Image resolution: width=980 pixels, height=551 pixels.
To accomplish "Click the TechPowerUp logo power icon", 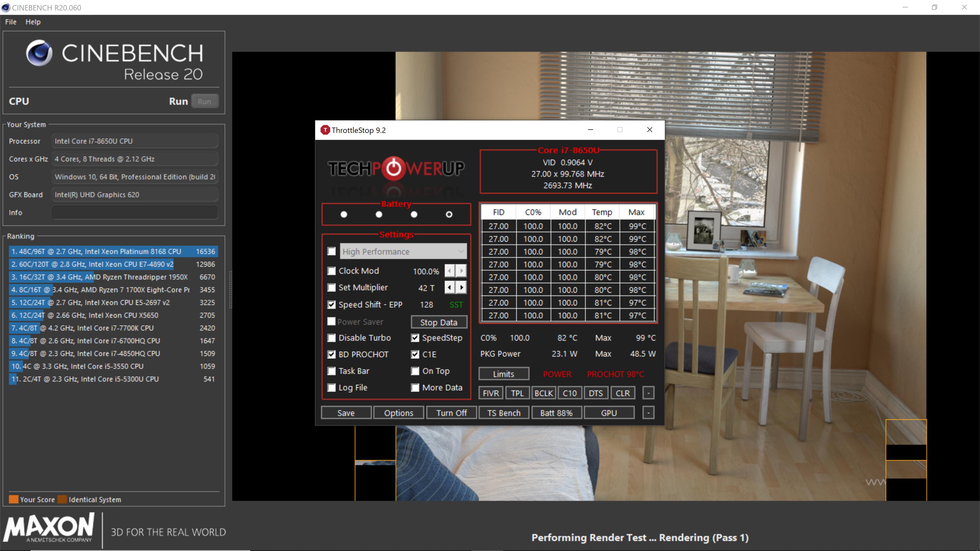I will pyautogui.click(x=393, y=168).
